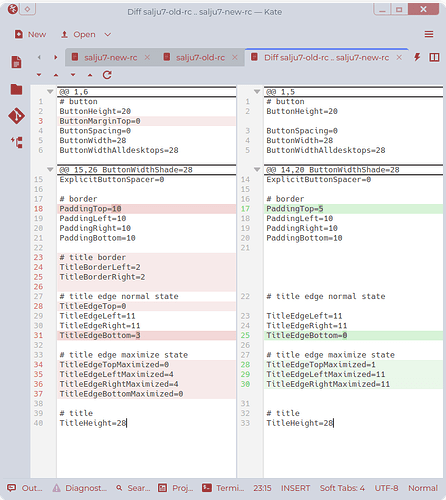Click the down arrow beneath the tab-back arrow
This screenshot has height=500, width=446.
[x=39, y=75]
